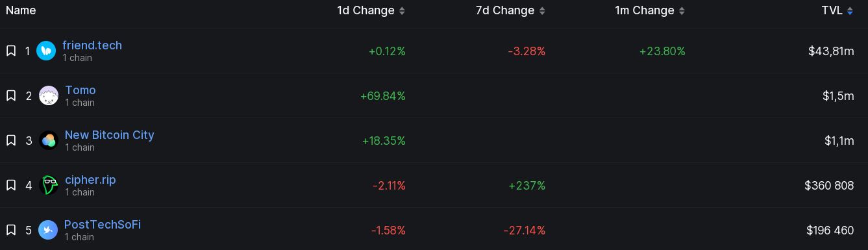Screen dimensions: 868x250
Task: Bookmark the Tomo protocol
Action: [x=11, y=95]
